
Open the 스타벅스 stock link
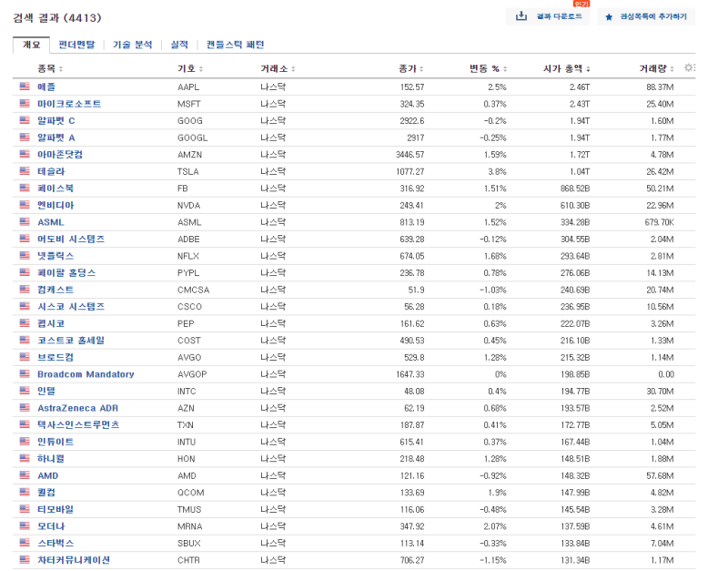(x=56, y=543)
